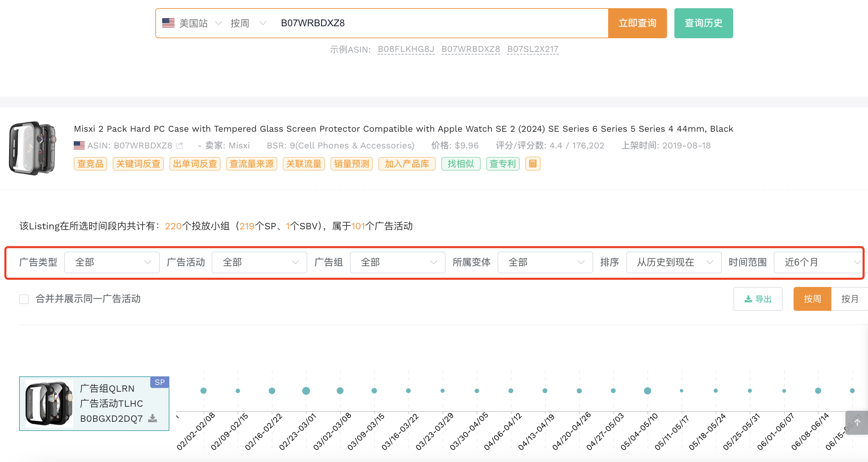Click the Misxi watch case product image
The height and width of the screenshot is (462, 868).
33,148
